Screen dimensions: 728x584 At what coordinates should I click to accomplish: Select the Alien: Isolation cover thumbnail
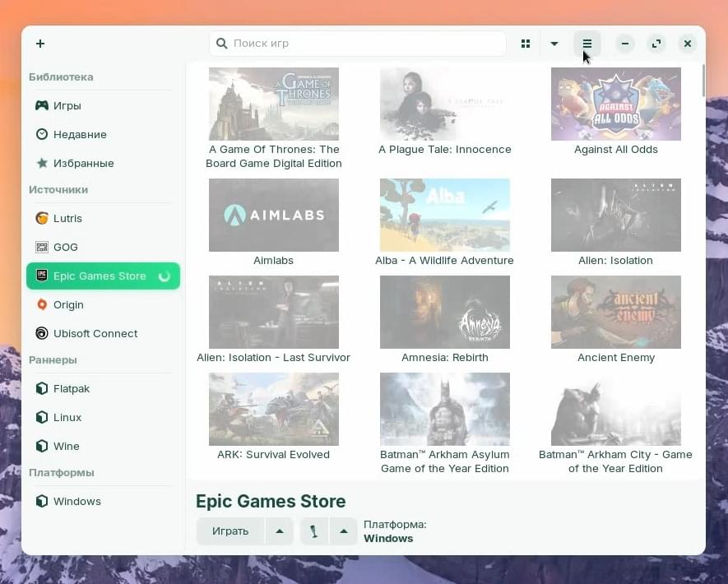[616, 215]
